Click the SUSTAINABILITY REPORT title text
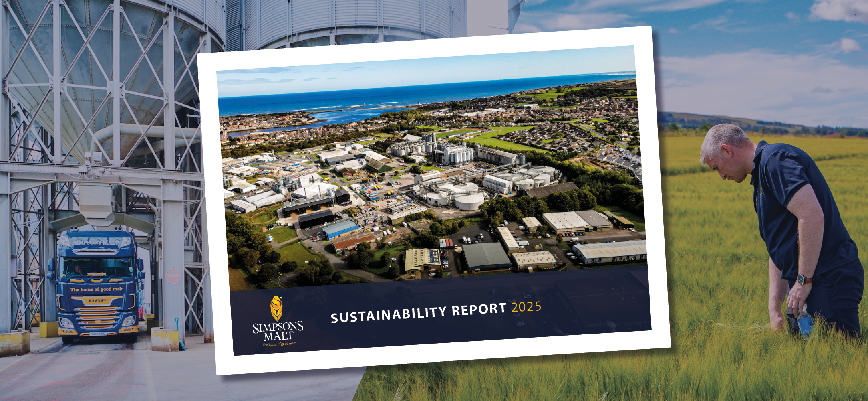This screenshot has height=401, width=868. 419,313
